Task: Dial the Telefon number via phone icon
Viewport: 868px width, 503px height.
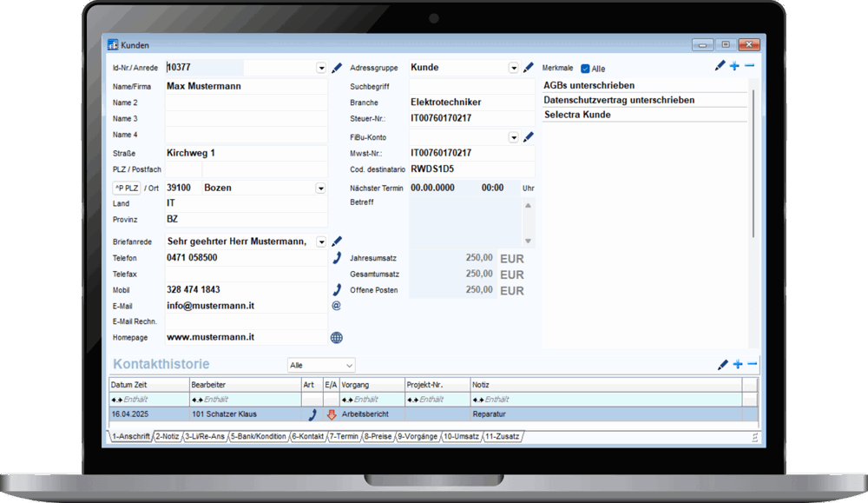Action: [337, 258]
